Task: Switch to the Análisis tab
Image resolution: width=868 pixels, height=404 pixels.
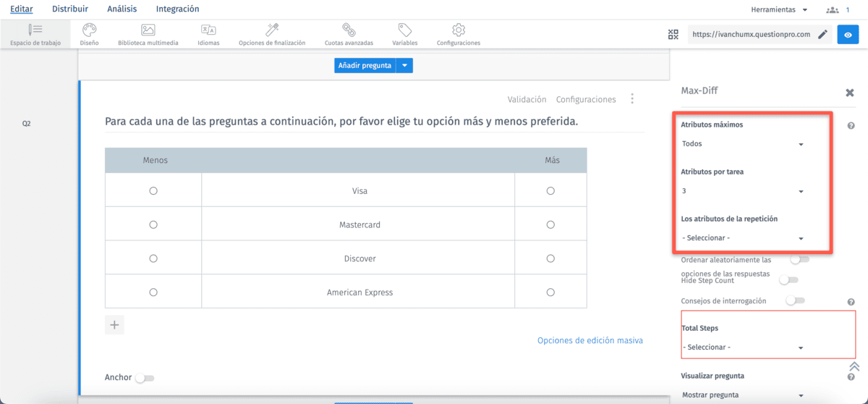Action: click(x=122, y=9)
